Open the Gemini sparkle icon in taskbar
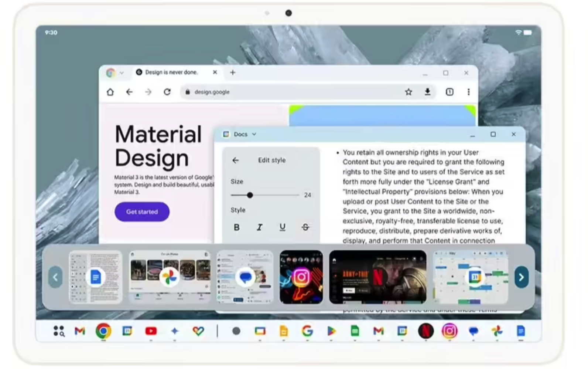 click(x=175, y=331)
